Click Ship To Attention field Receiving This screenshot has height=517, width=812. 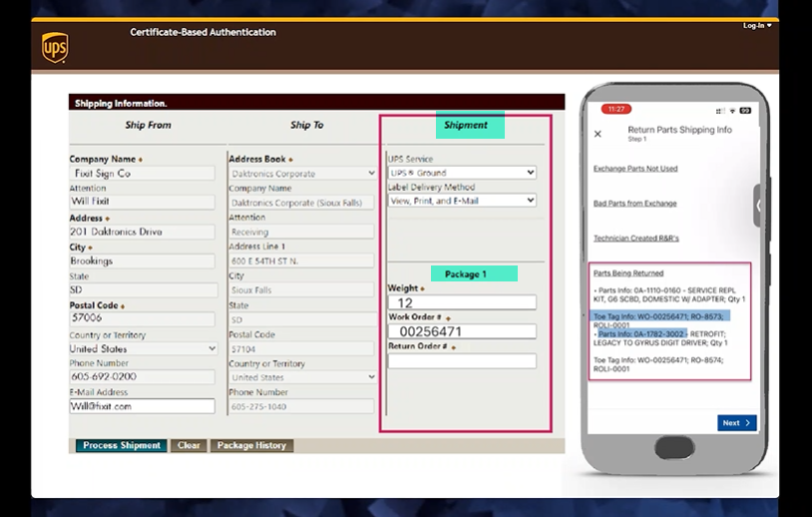(301, 232)
